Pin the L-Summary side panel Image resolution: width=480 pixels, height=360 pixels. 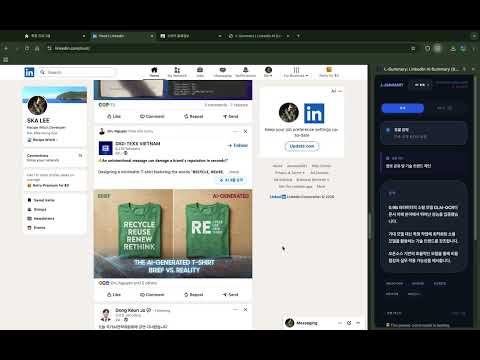pyautogui.click(x=464, y=69)
